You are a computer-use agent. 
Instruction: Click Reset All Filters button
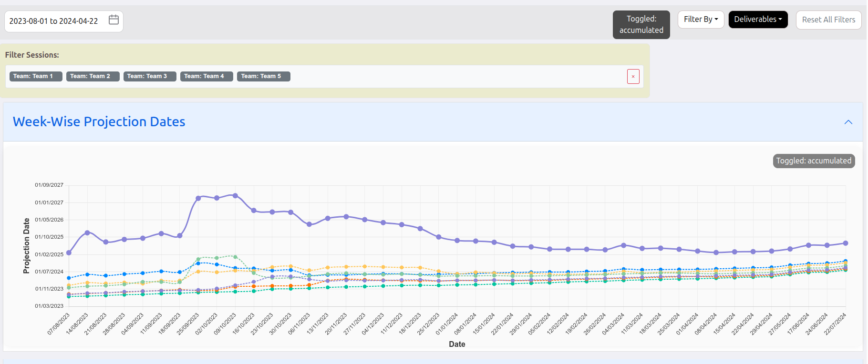(x=828, y=20)
